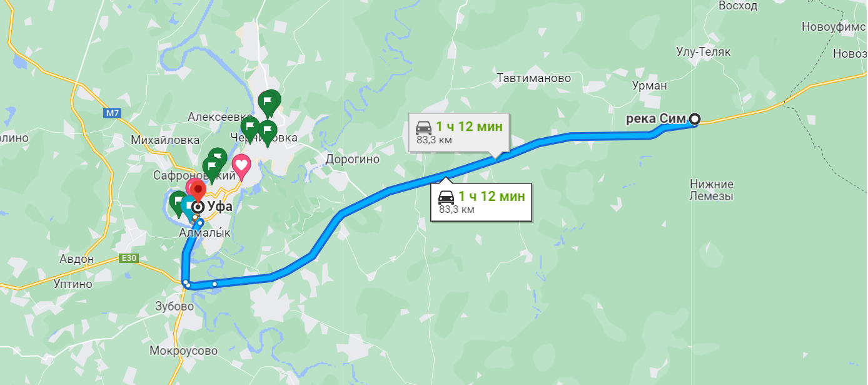Click the Зубово place label
This screenshot has height=385, width=868.
(x=174, y=307)
